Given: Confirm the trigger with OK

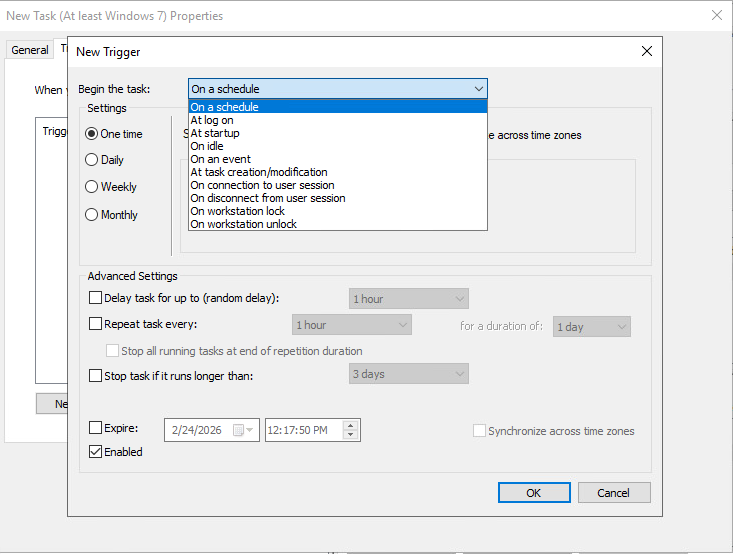Looking at the screenshot, I should click(534, 493).
